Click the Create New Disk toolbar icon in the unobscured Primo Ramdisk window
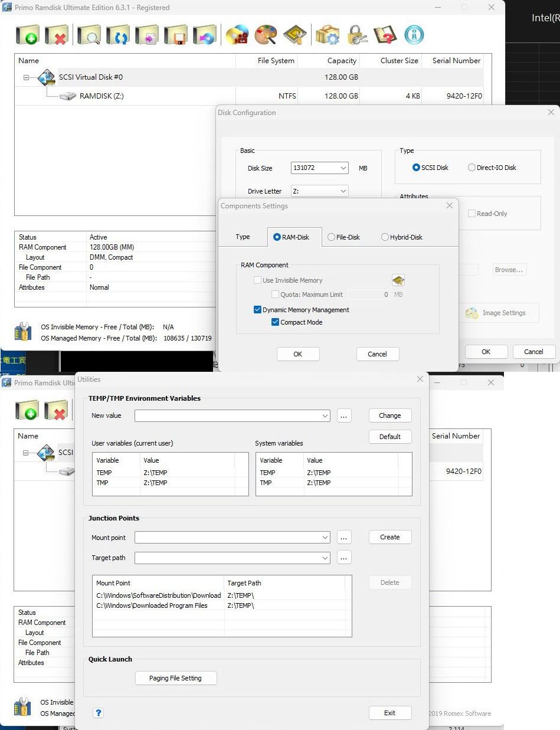 [x=27, y=35]
